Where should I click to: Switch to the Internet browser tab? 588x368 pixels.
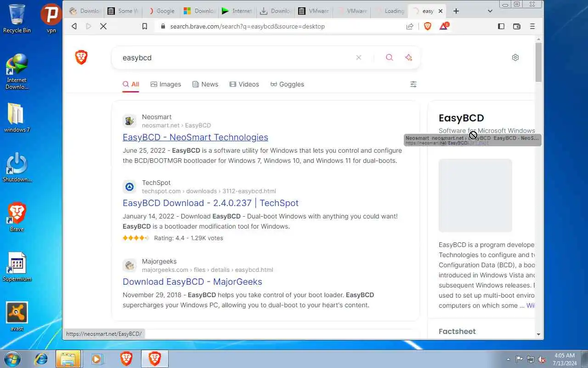[237, 11]
